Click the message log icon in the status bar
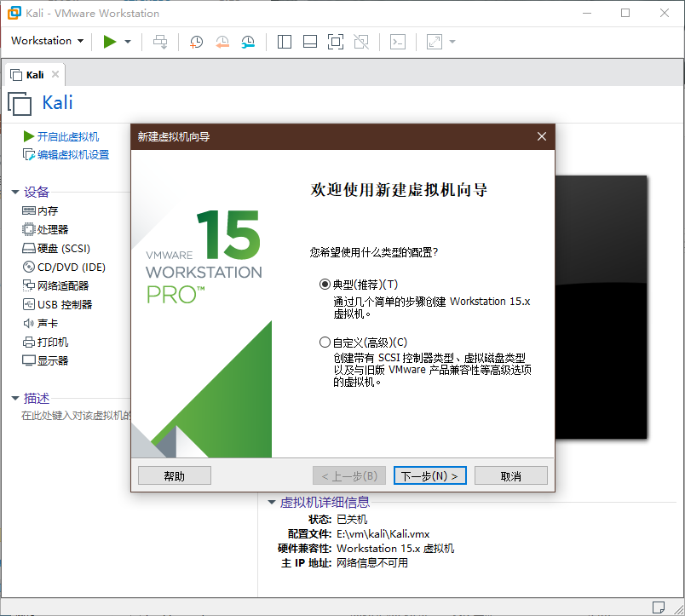The width and height of the screenshot is (685, 616). (x=658, y=607)
